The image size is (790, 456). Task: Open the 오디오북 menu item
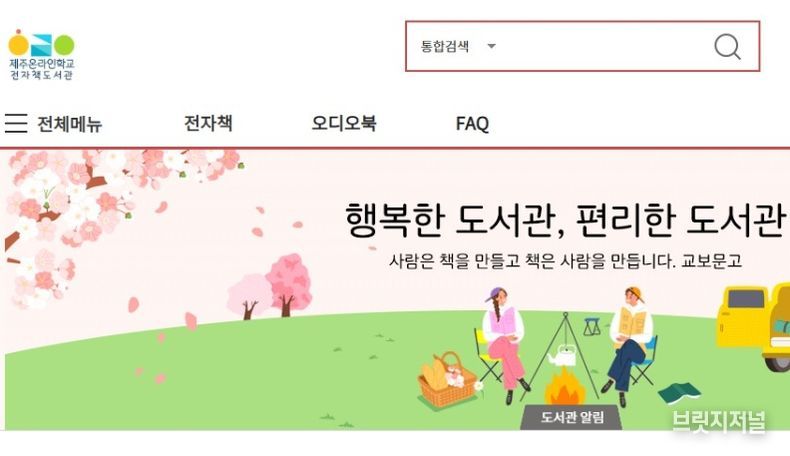[344, 123]
